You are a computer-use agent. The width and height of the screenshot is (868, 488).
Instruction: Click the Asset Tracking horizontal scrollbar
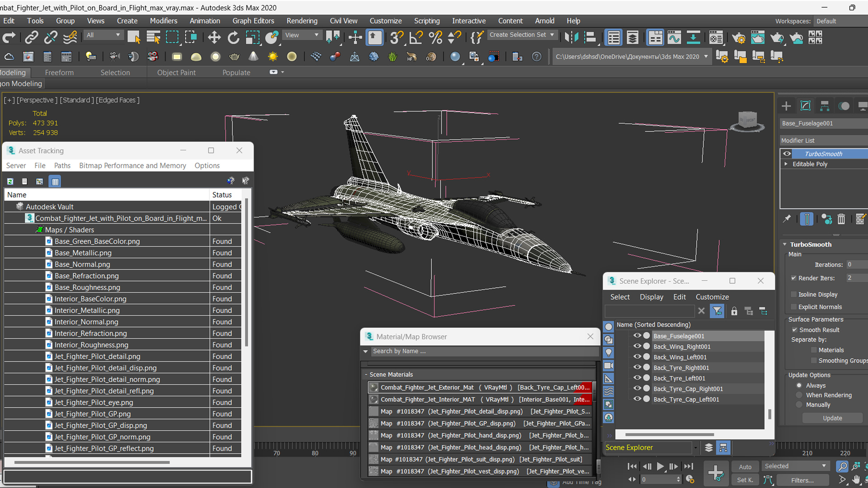pyautogui.click(x=91, y=463)
